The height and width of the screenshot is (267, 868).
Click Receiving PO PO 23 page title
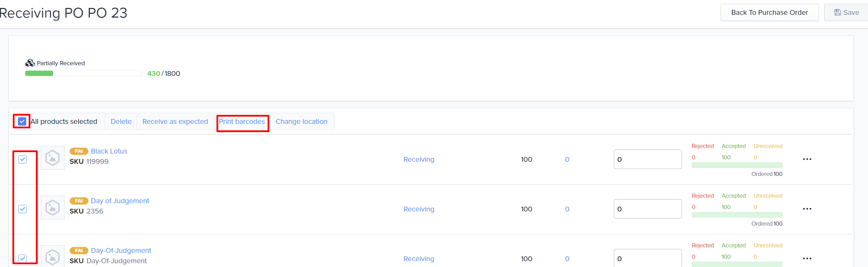[64, 13]
